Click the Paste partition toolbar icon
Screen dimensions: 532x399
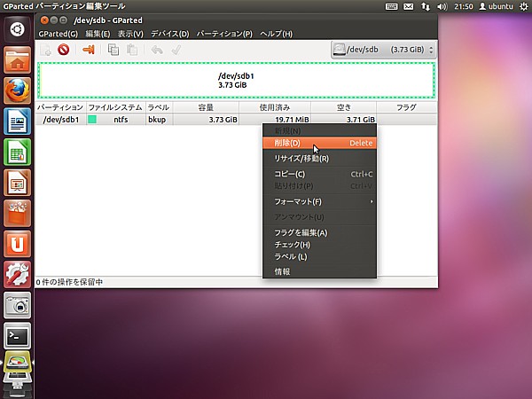pos(132,50)
